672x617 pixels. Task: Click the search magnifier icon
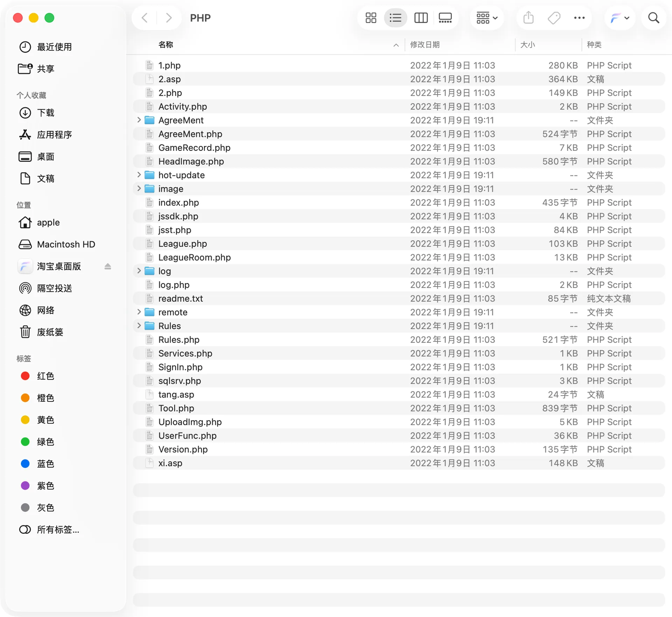tap(653, 18)
